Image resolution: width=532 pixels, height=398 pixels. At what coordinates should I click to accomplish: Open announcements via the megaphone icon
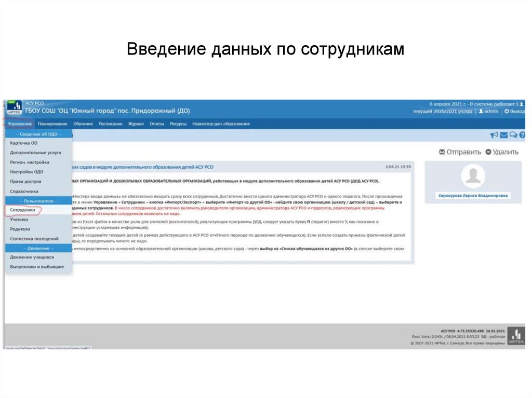click(494, 135)
